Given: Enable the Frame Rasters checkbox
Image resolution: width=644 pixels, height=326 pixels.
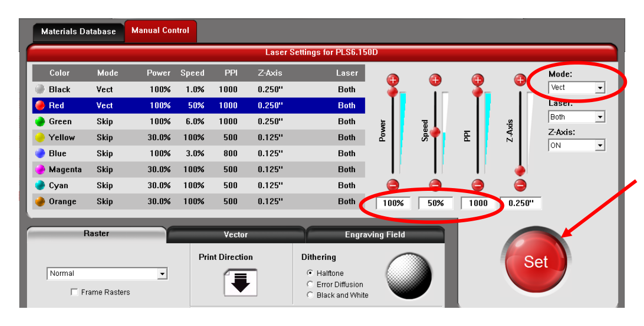Looking at the screenshot, I should point(74,292).
